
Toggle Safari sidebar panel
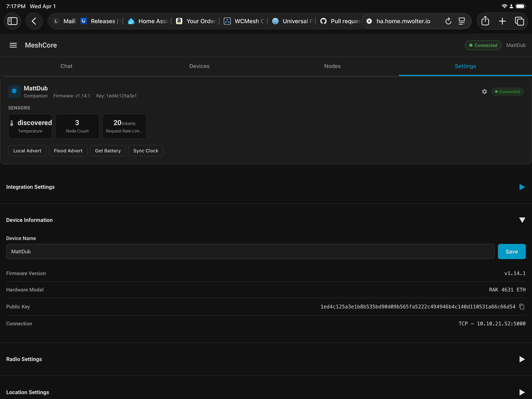[12, 21]
